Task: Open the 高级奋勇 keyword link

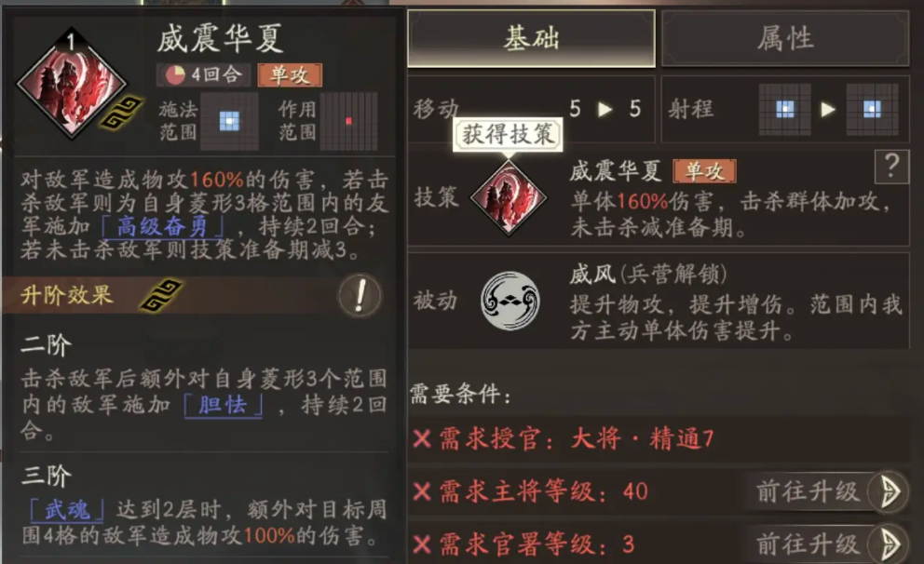Action: coord(163,227)
